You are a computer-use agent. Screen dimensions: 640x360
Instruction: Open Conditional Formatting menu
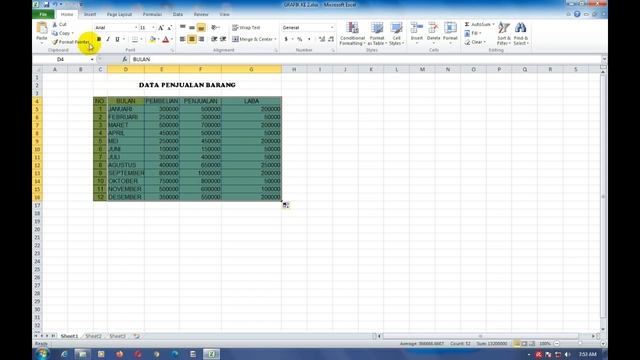click(352, 33)
